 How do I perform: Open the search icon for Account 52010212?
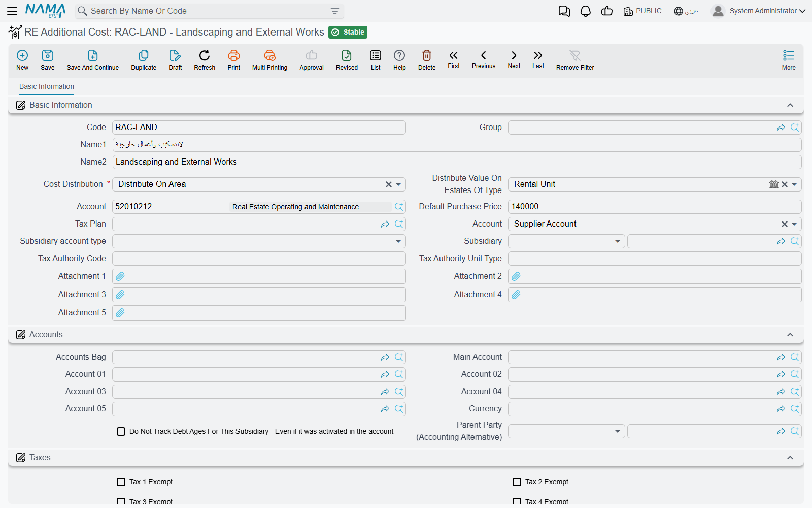(x=399, y=207)
